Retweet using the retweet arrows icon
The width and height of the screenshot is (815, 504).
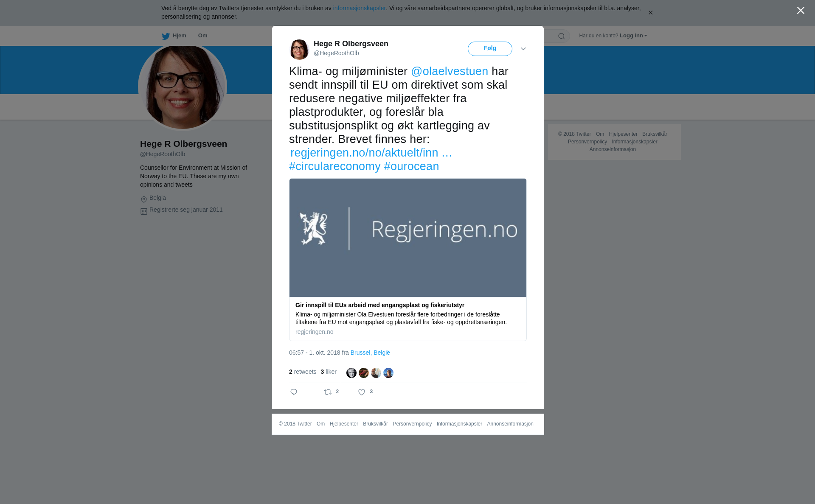click(x=328, y=392)
